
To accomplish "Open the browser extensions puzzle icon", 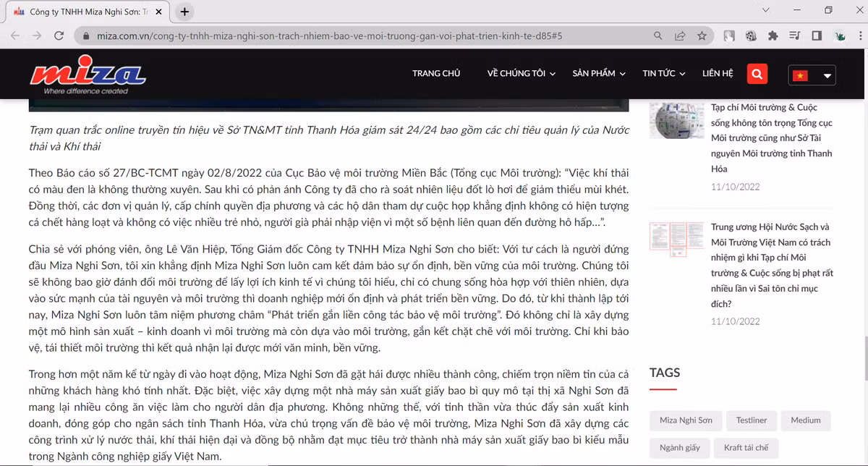I will pos(773,35).
